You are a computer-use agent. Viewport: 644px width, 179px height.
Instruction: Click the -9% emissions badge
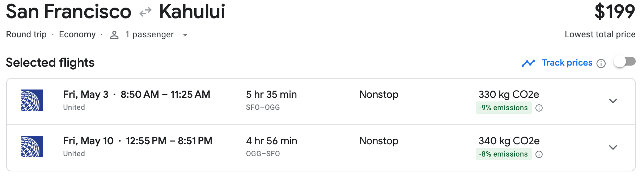point(503,108)
